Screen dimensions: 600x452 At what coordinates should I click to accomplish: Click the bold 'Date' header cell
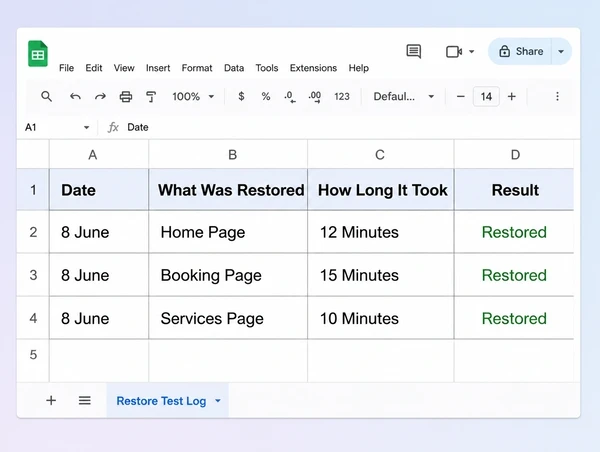[x=99, y=190]
